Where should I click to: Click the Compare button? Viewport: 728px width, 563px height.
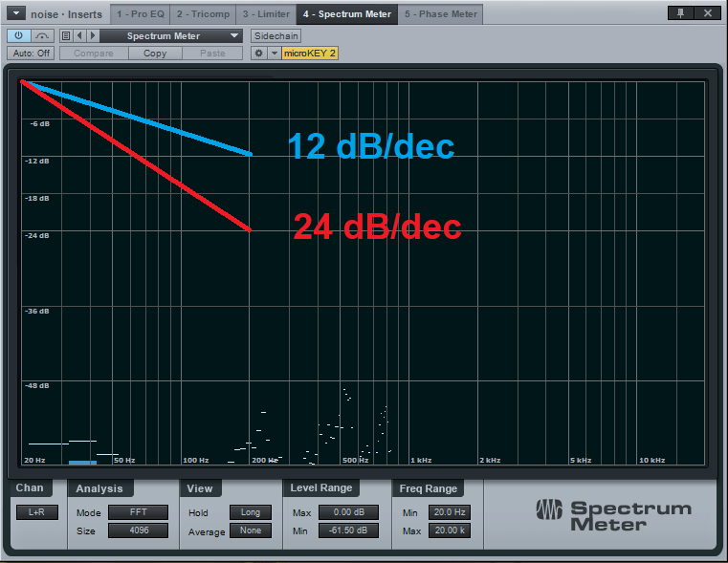94,54
